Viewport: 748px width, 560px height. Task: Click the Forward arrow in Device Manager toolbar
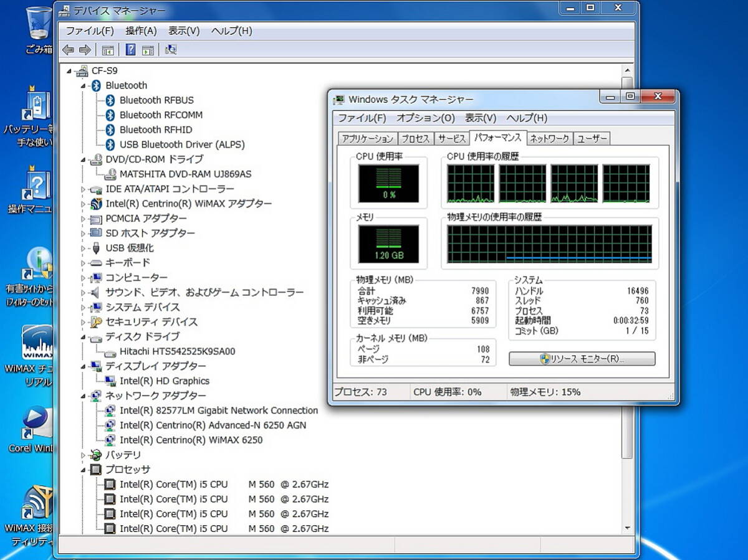(85, 50)
